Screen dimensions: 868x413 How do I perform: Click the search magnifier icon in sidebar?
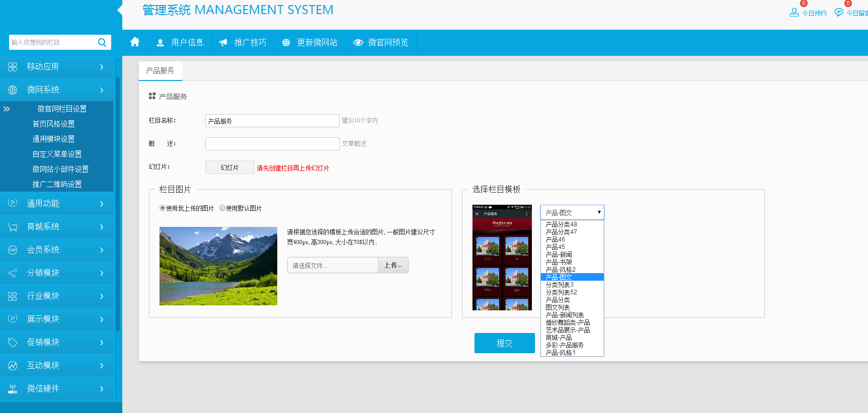tap(102, 42)
